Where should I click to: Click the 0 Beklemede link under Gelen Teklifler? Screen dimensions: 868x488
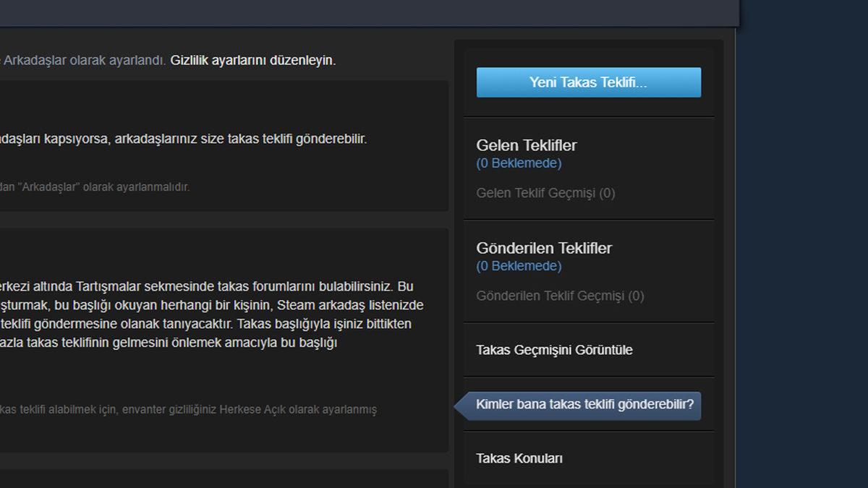click(x=519, y=163)
